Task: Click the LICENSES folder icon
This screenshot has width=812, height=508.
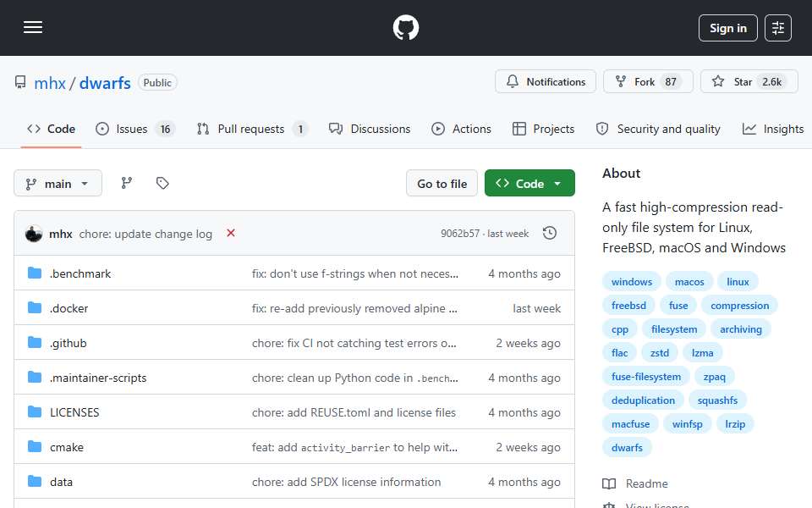Action: tap(35, 412)
